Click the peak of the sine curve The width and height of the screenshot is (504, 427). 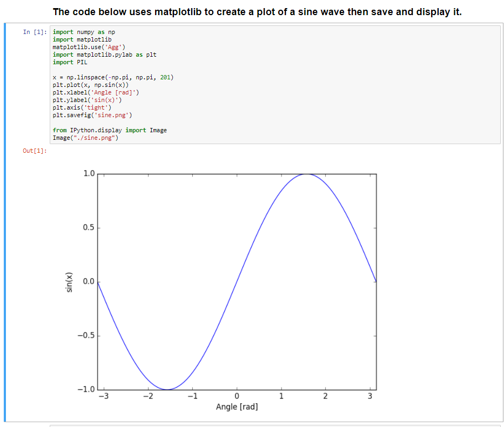(307, 174)
